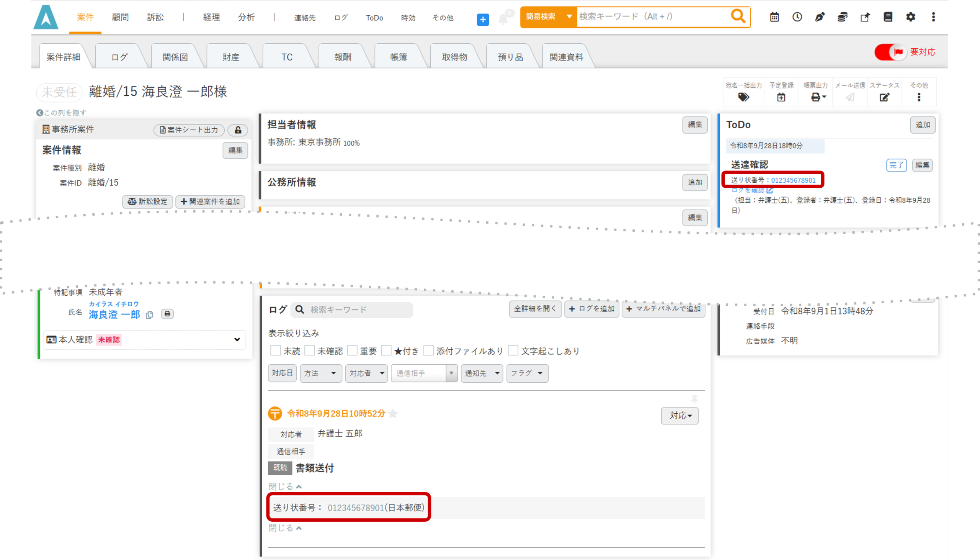Open the 対応者 filter dropdown
This screenshot has width=980, height=560.
point(366,373)
